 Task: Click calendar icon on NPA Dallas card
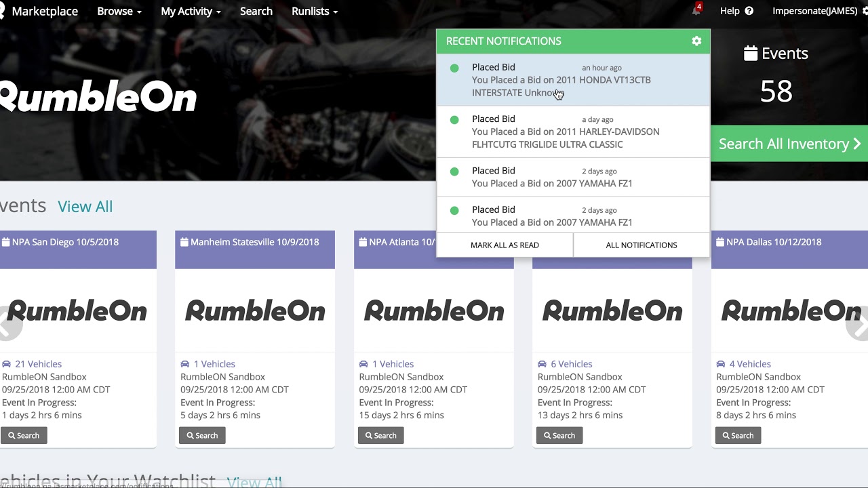click(x=720, y=242)
